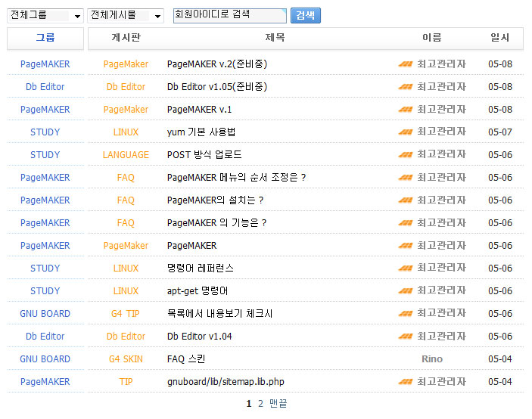
Task: Click admin icon in 목록에서 내용보기 체크시 row
Action: point(405,314)
